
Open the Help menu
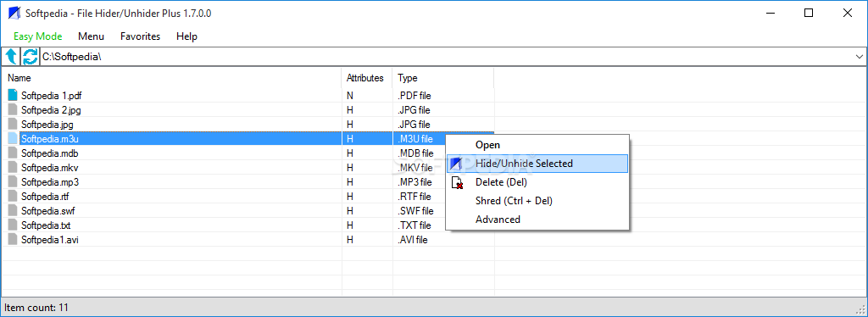pyautogui.click(x=186, y=36)
